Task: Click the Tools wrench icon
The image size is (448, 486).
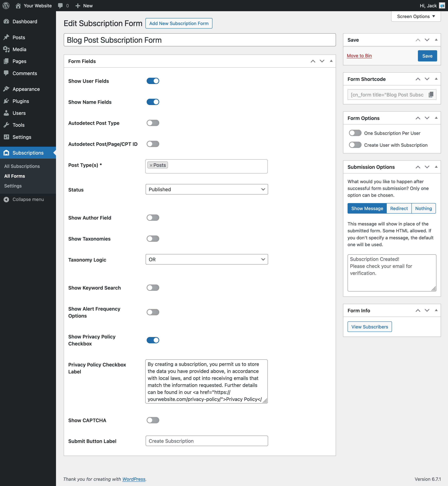Action: [6, 125]
